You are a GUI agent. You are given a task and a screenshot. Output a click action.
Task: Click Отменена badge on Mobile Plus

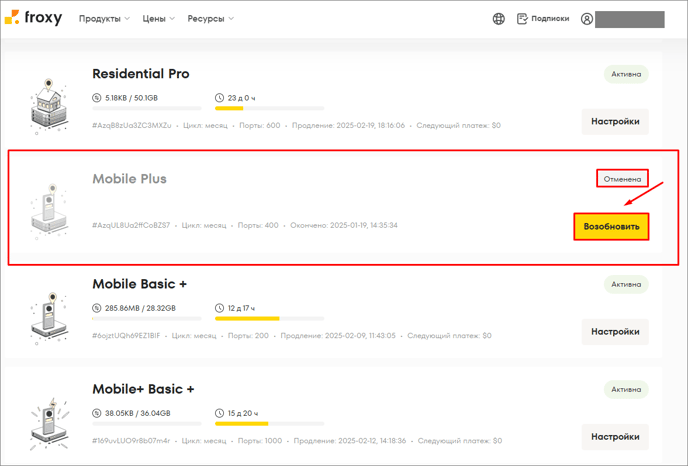(622, 179)
